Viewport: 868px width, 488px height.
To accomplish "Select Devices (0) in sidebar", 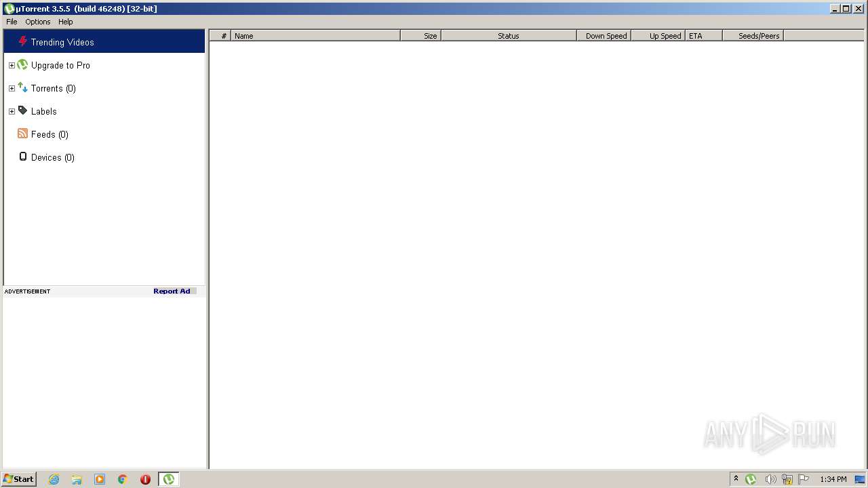I will point(53,157).
